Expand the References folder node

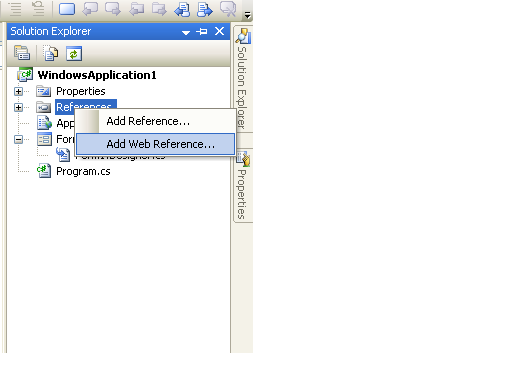pos(19,107)
